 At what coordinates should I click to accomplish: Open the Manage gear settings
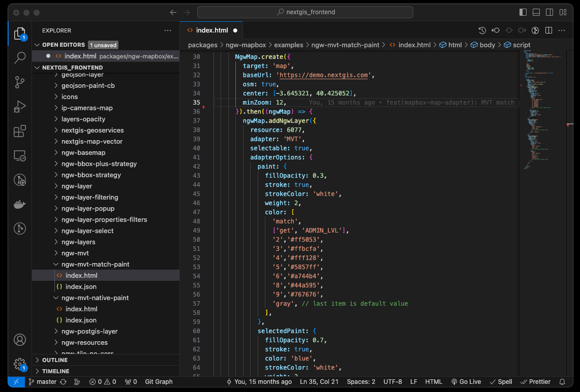tap(20, 364)
